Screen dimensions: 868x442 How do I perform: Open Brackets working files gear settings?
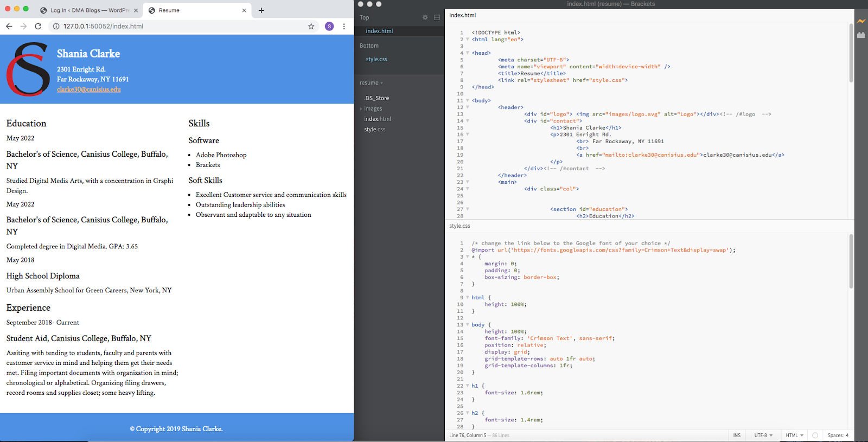pos(425,17)
